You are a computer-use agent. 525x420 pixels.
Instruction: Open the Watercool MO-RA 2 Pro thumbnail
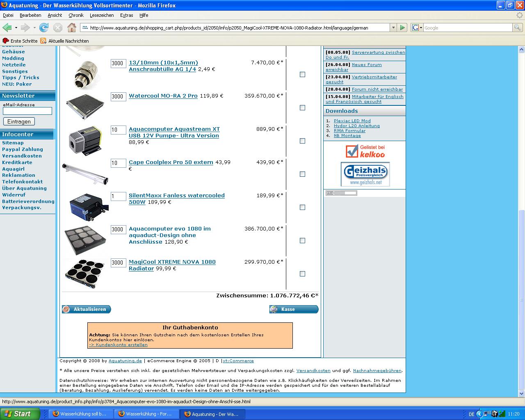[x=85, y=106]
